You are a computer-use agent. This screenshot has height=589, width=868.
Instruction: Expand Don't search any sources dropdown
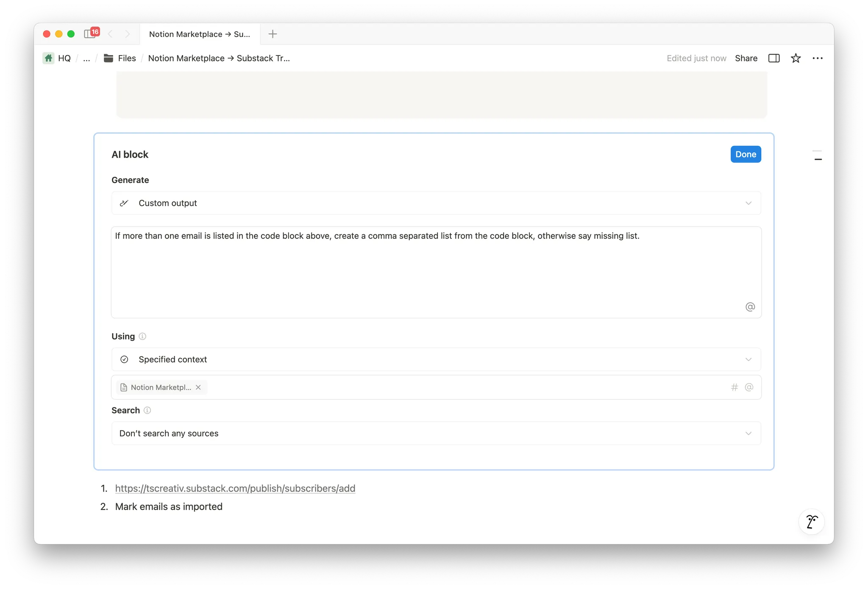436,433
